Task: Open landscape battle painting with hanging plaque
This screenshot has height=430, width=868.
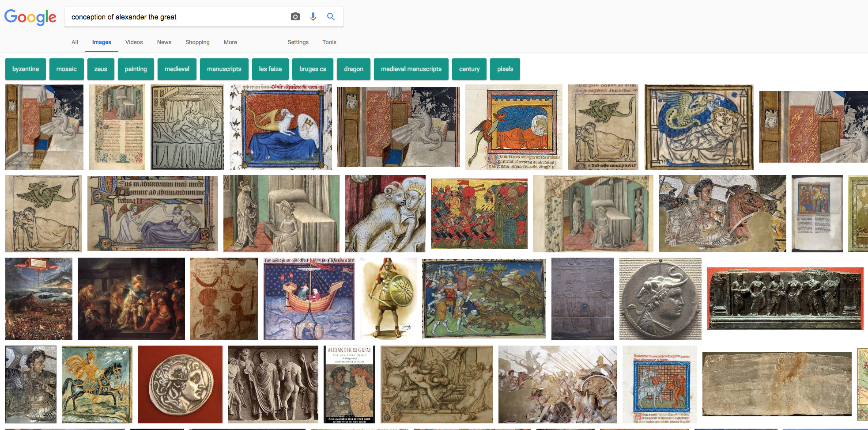Action: tap(39, 299)
